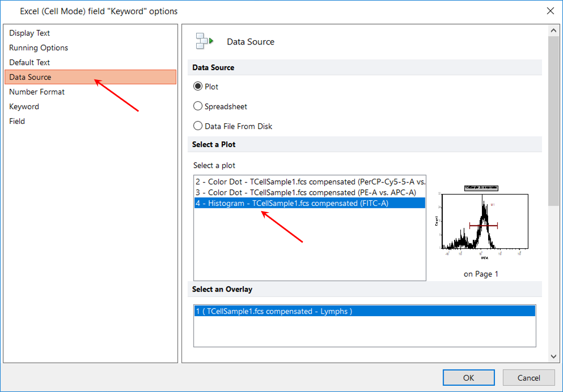Click the scrollbar up arrow
The image size is (563, 392).
[x=553, y=30]
